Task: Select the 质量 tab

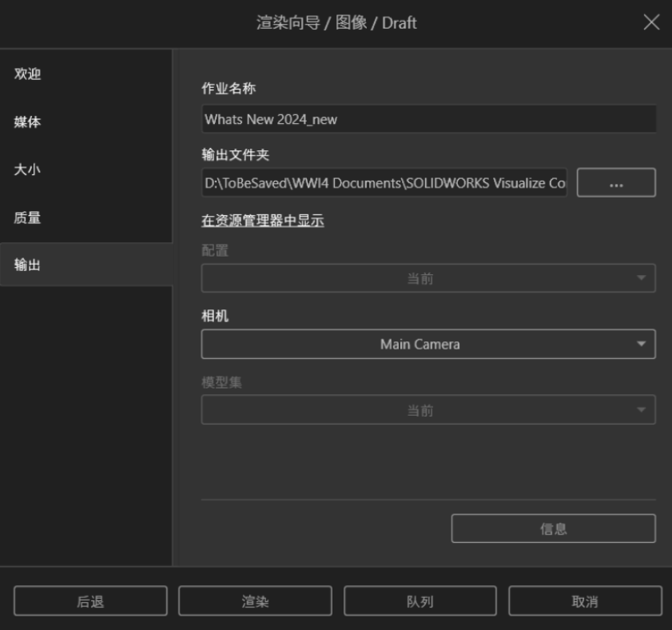Action: point(28,218)
